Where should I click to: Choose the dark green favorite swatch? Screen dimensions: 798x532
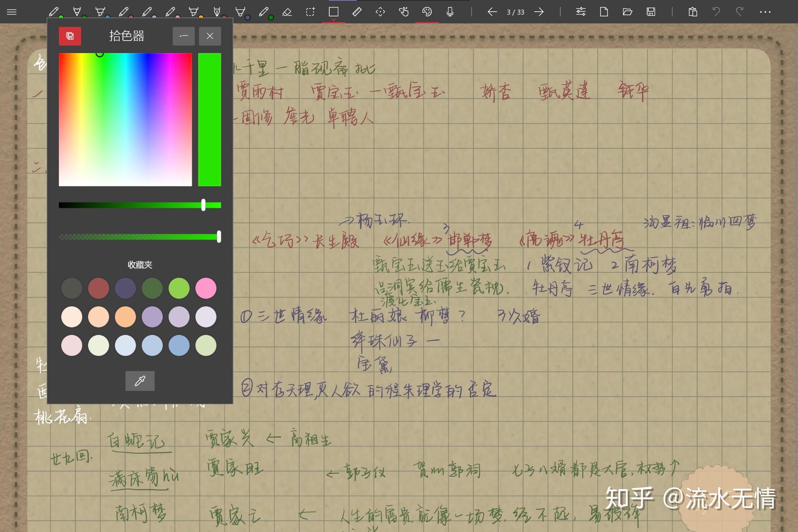coord(152,288)
